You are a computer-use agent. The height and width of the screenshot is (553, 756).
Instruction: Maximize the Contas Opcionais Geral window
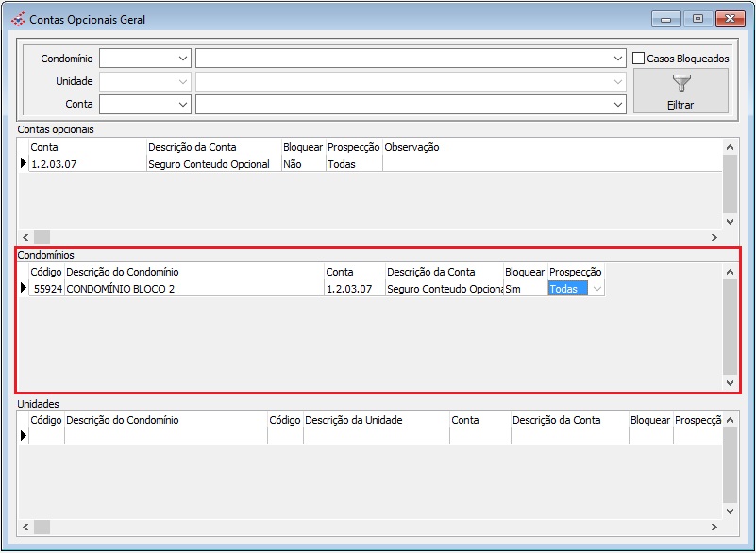point(698,19)
